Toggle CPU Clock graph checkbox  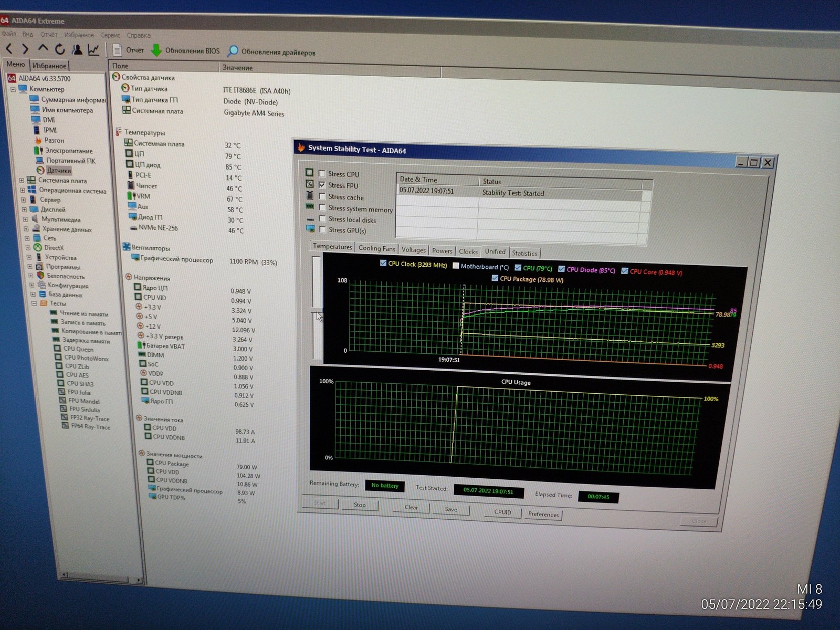383,264
